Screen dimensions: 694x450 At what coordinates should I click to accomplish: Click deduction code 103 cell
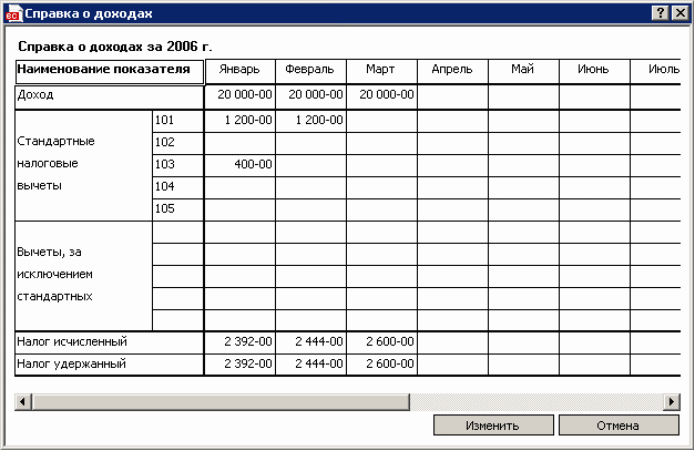tap(178, 165)
